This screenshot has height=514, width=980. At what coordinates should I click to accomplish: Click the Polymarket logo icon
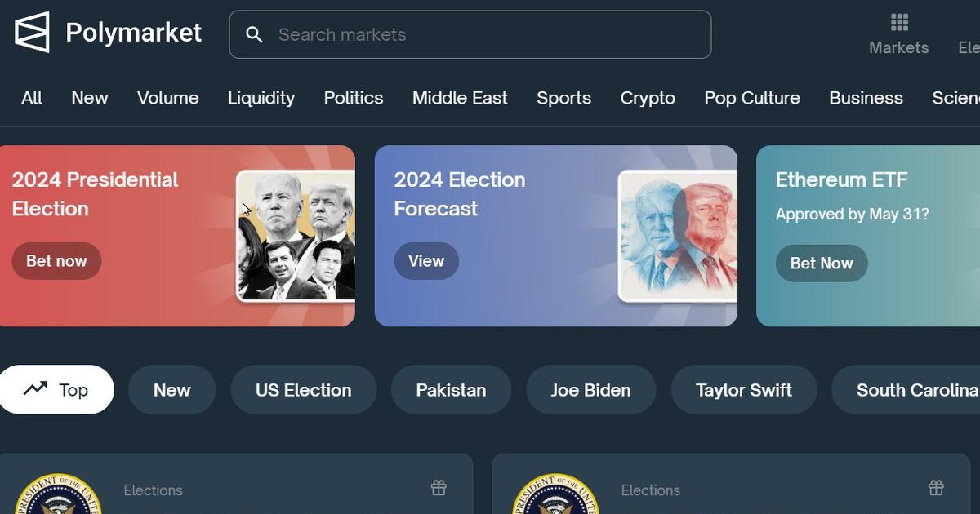click(x=33, y=33)
